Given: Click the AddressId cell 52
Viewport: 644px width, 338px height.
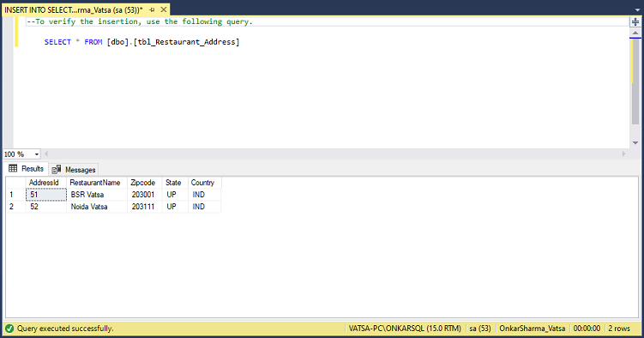Looking at the screenshot, I should (46, 207).
